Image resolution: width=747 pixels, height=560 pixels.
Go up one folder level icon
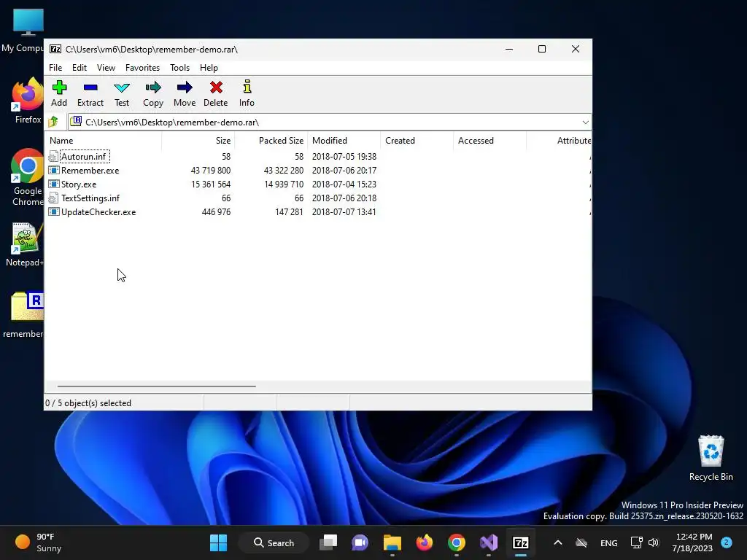coord(53,122)
